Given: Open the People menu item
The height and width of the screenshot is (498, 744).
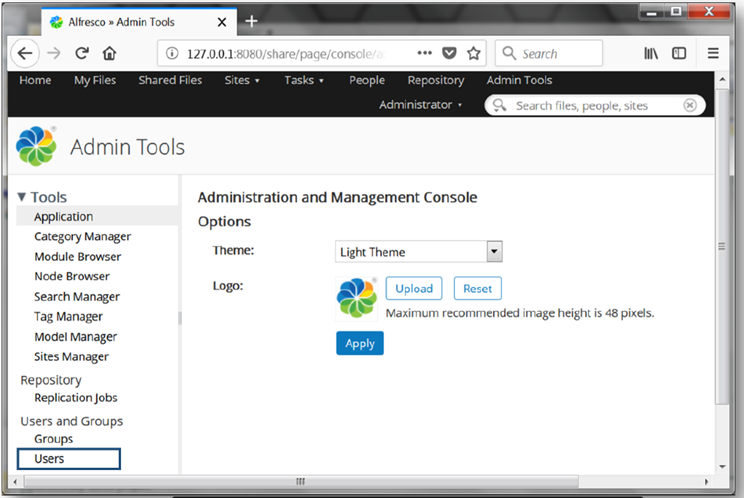Looking at the screenshot, I should pyautogui.click(x=366, y=81).
